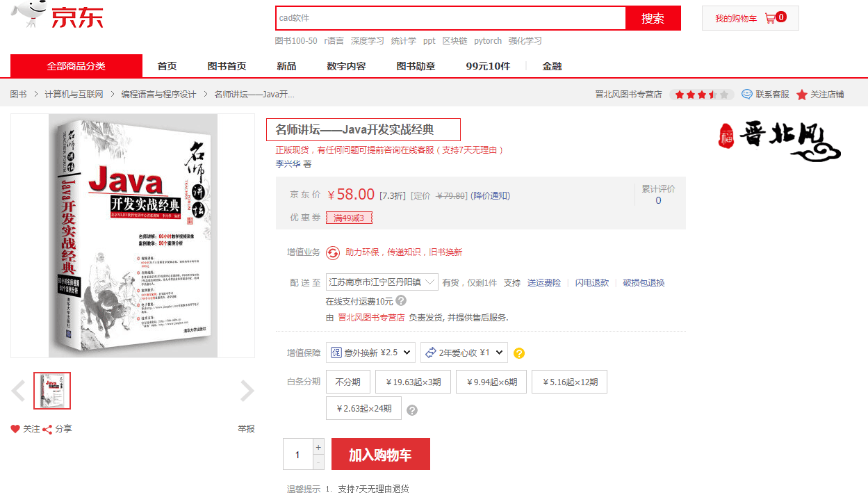
Task: Show next product thumbnail with right arrow
Action: point(247,391)
